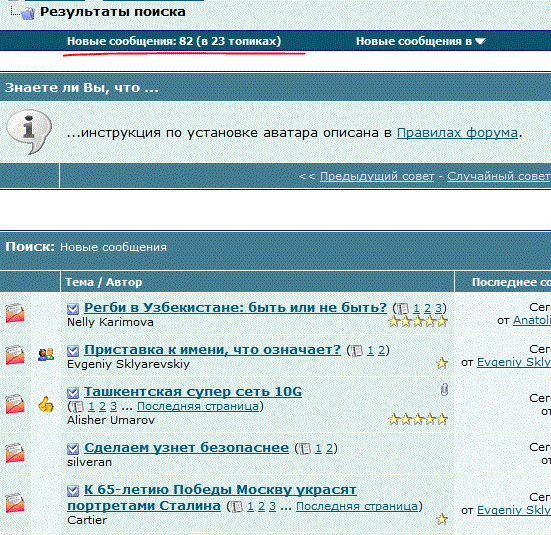The image size is (551, 535).
Task: Click multipage icon in Сделаем узнет безопаснее row
Action: (x=305, y=449)
